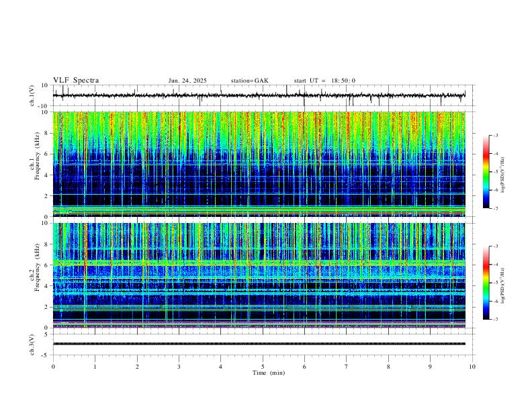Click time axis tick label "4"

coord(221,367)
